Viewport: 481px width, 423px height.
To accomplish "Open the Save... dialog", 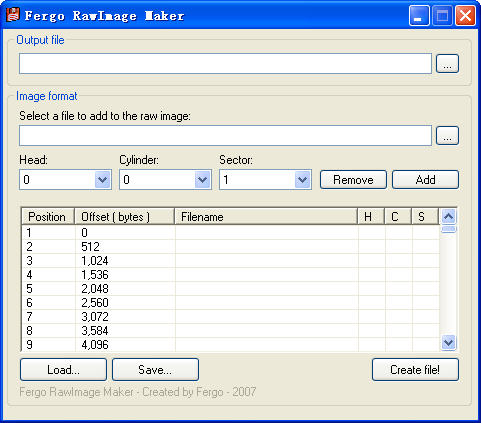I will [155, 370].
